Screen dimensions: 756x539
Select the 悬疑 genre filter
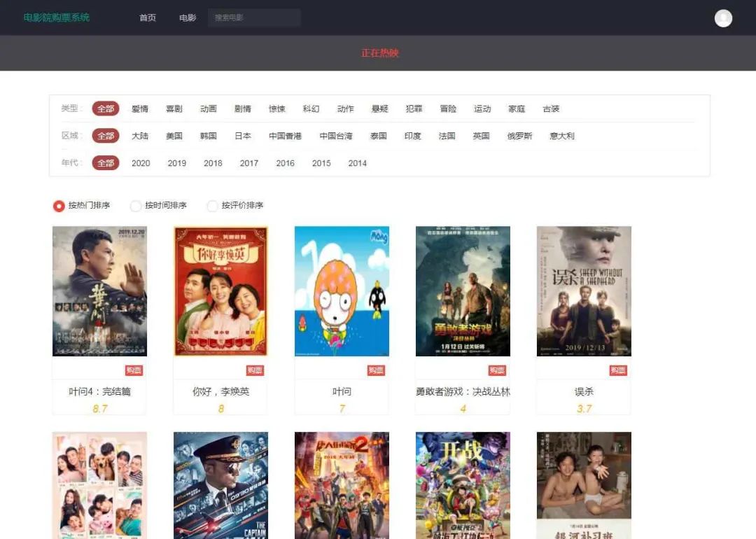(379, 108)
